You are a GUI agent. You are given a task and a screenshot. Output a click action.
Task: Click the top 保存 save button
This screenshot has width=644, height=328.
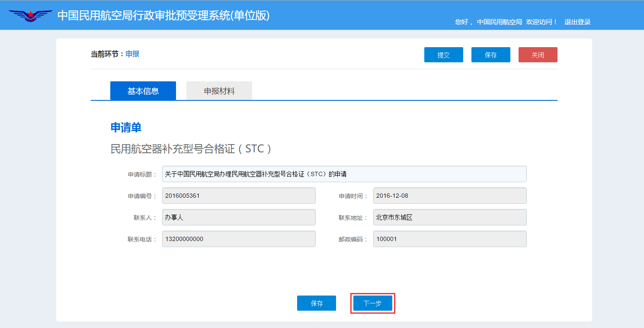point(491,55)
